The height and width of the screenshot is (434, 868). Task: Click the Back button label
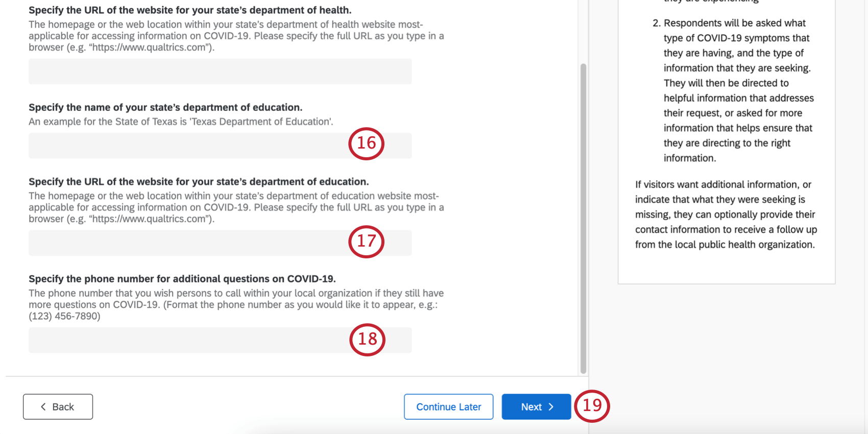pyautogui.click(x=63, y=407)
